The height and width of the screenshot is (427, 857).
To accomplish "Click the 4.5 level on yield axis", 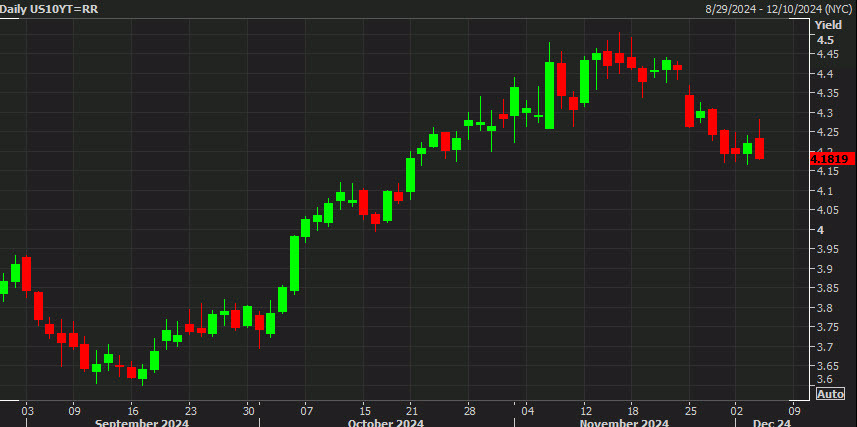I will tap(826, 40).
